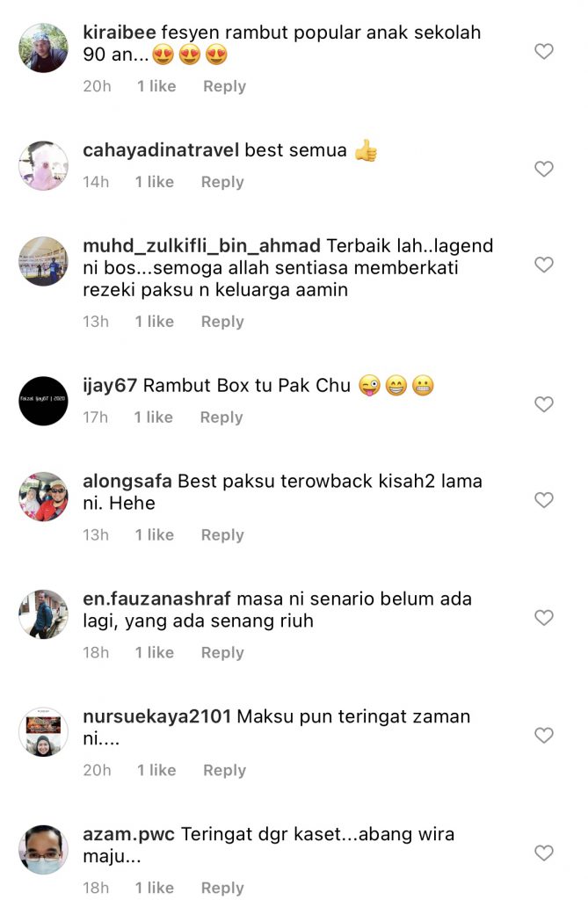
Task: Open alongsafa username link
Action: [x=127, y=481]
